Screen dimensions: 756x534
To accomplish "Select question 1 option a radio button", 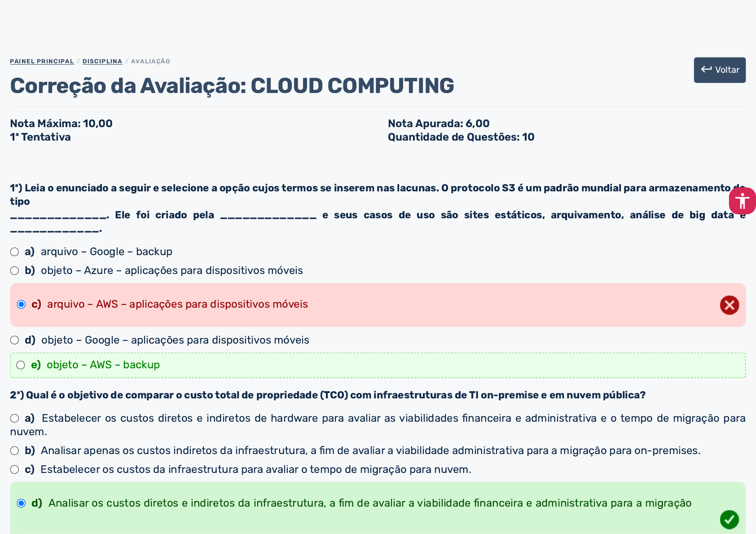I will click(15, 252).
